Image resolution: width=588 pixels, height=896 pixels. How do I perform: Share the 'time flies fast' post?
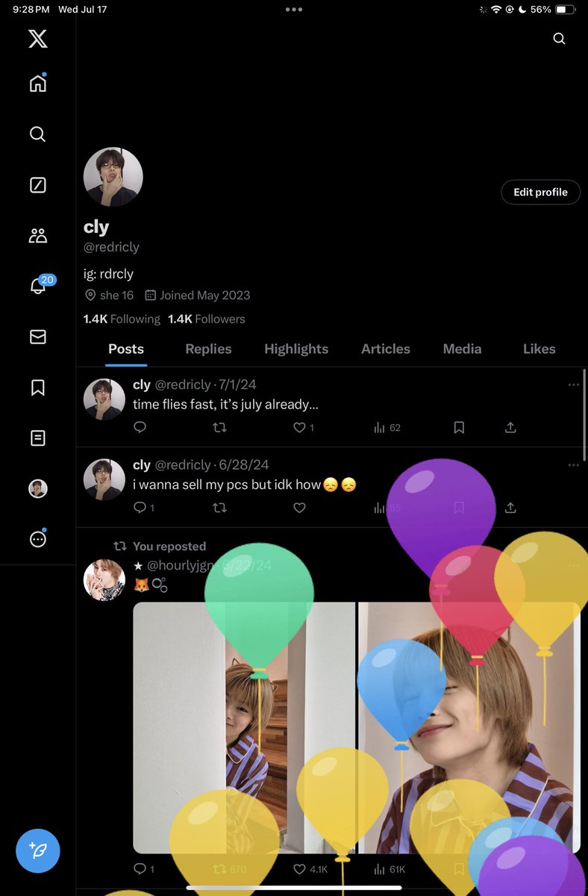click(x=510, y=428)
